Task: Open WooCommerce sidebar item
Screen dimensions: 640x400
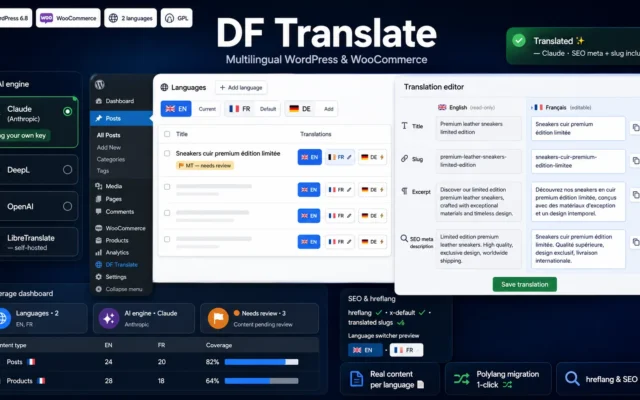Action: [x=120, y=228]
